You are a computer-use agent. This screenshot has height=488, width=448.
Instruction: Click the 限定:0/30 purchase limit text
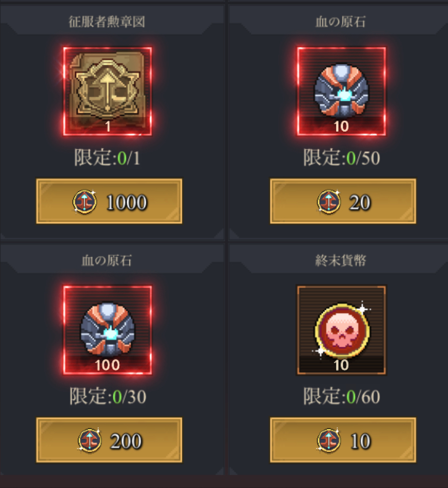click(x=108, y=396)
